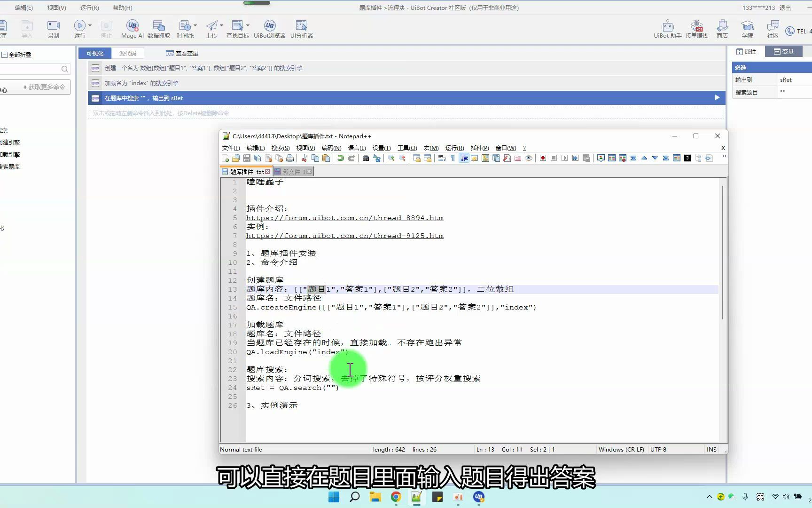Start macro recording in Notepad++
This screenshot has height=508, width=812.
click(543, 158)
